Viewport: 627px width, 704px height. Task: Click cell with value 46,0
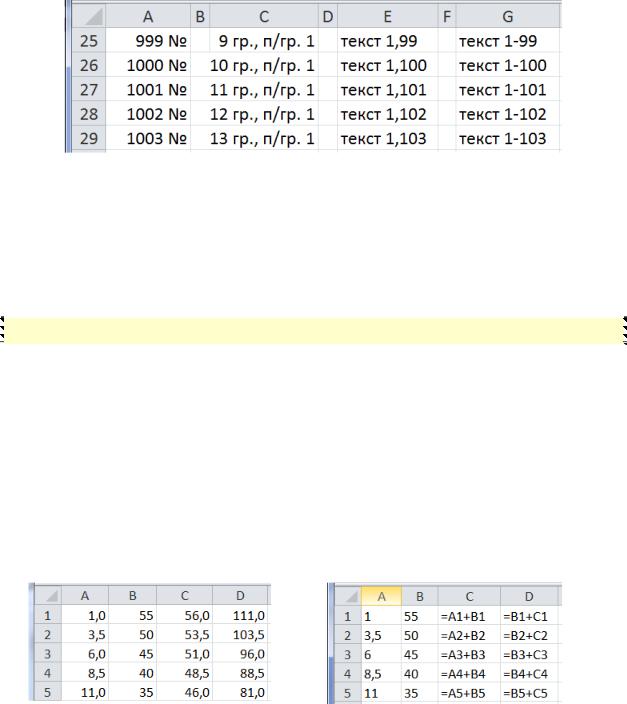[185, 692]
